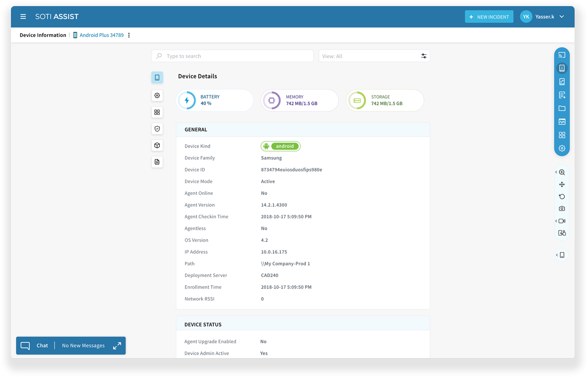Open the View: All filter dropdown
Image resolution: width=588 pixels, height=377 pixels.
pos(374,56)
